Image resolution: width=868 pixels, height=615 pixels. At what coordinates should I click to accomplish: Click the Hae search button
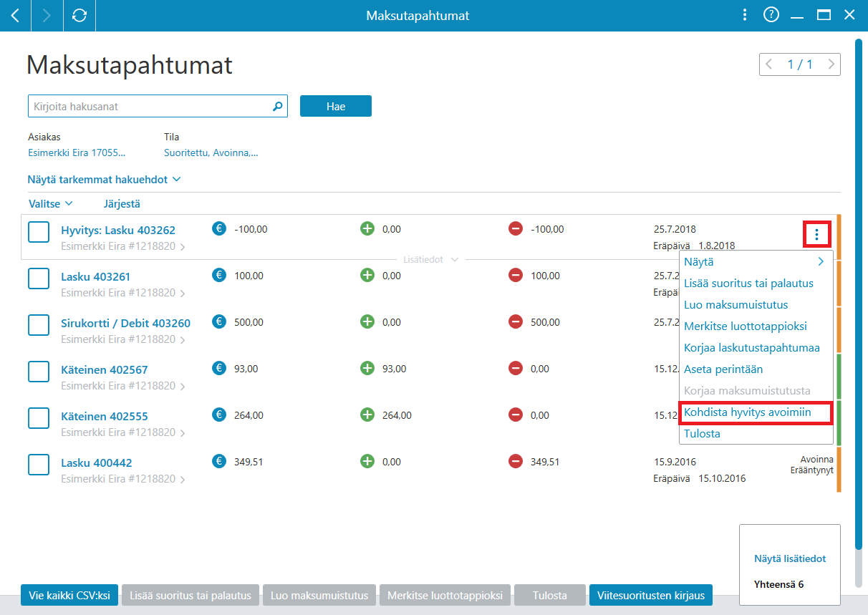(336, 106)
